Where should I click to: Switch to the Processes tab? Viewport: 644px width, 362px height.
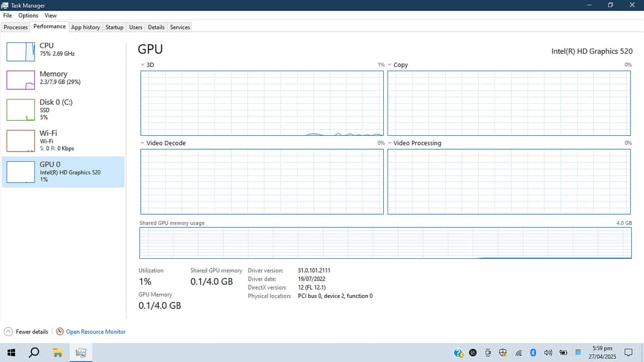pyautogui.click(x=16, y=27)
